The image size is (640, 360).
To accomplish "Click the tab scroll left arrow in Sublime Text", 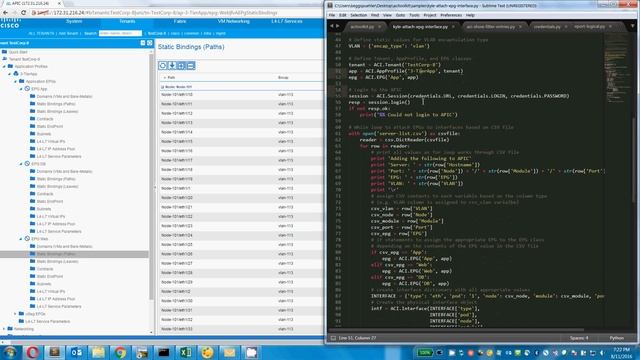I will coord(331,26).
